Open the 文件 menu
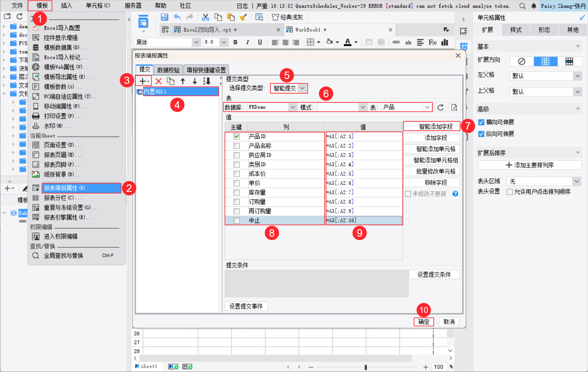The width and height of the screenshot is (588, 372). tap(17, 6)
